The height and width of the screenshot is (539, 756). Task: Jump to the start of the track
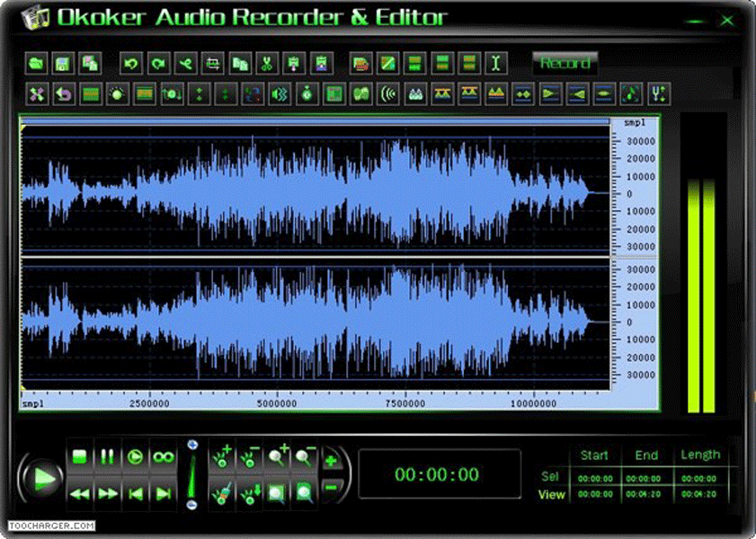tap(135, 494)
